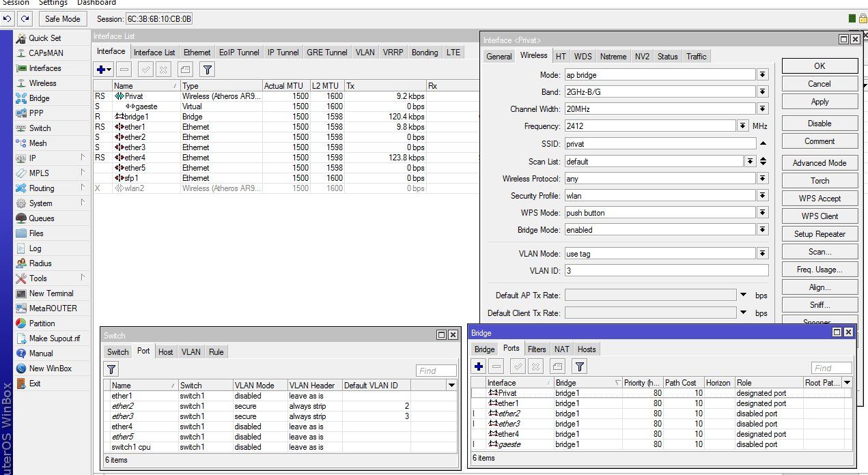Open the Channel Width dropdown
This screenshot has height=475, width=868.
(763, 109)
